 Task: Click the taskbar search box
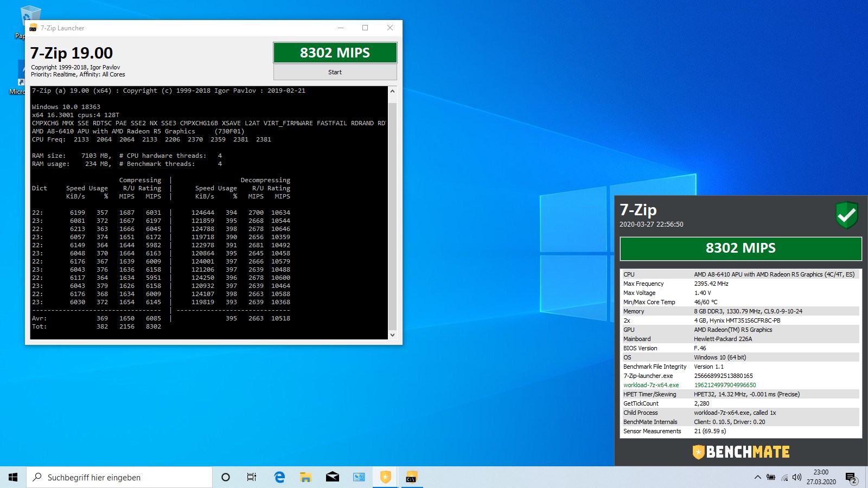tap(119, 477)
